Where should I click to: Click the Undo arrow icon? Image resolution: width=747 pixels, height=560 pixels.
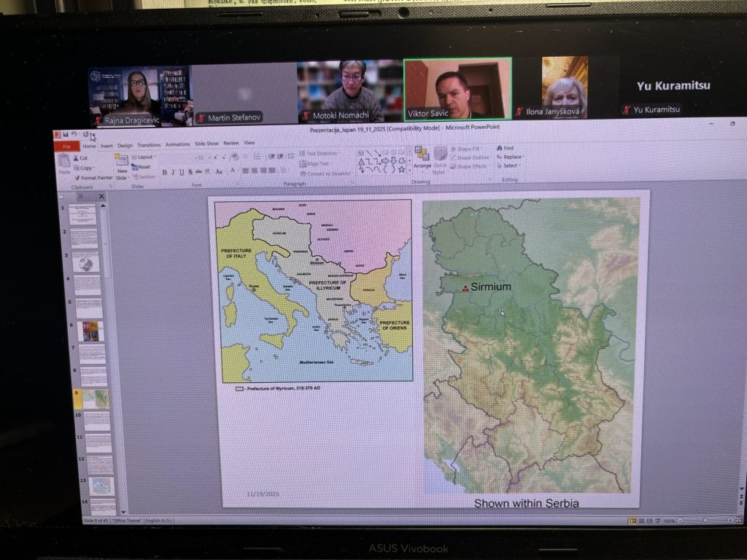click(x=74, y=134)
